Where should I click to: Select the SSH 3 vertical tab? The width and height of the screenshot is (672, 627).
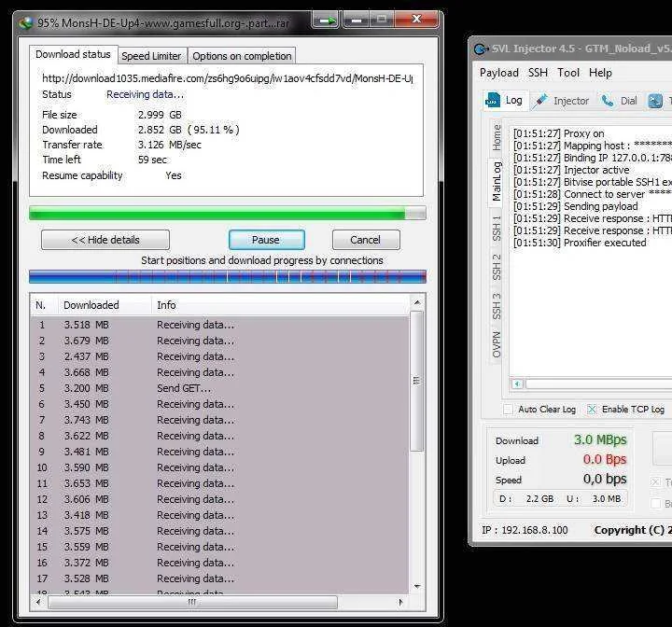click(x=497, y=306)
